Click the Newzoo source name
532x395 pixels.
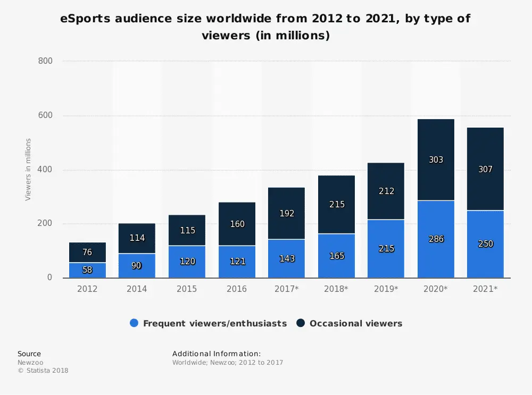[x=30, y=363]
